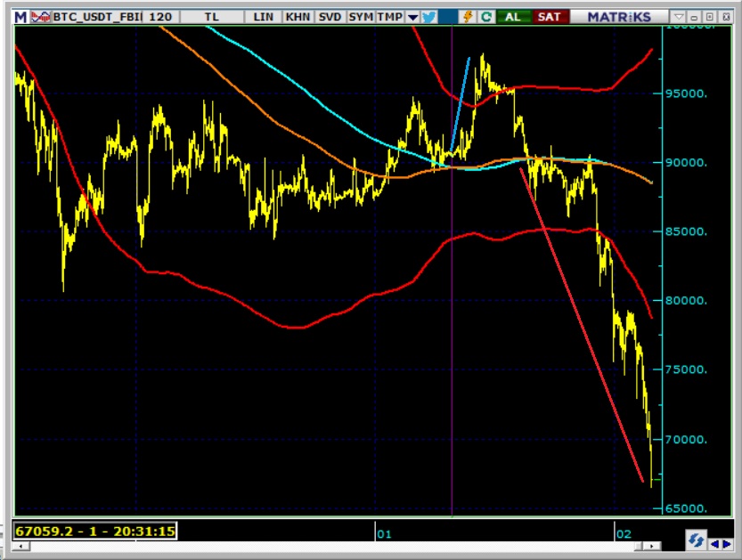Screen dimensions: 742x560
Task: Toggle the KHN option in toolbar
Action: (x=297, y=17)
